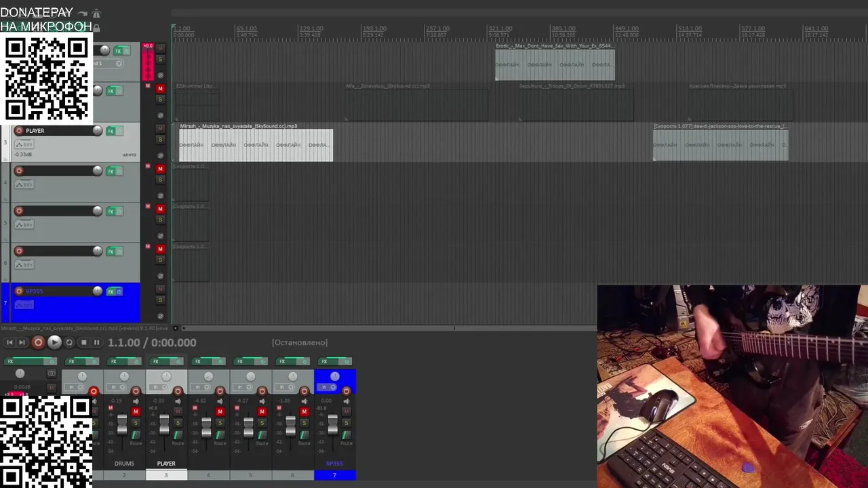Select mixer channel tab number 3
Screen dimensions: 868x488
click(166, 476)
